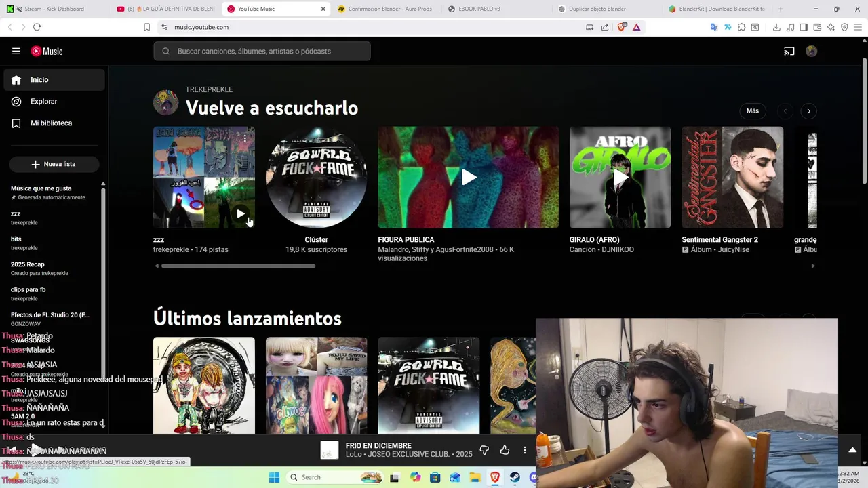This screenshot has width=868, height=488.
Task: Open the Clúster artist thumbnail
Action: [316, 178]
